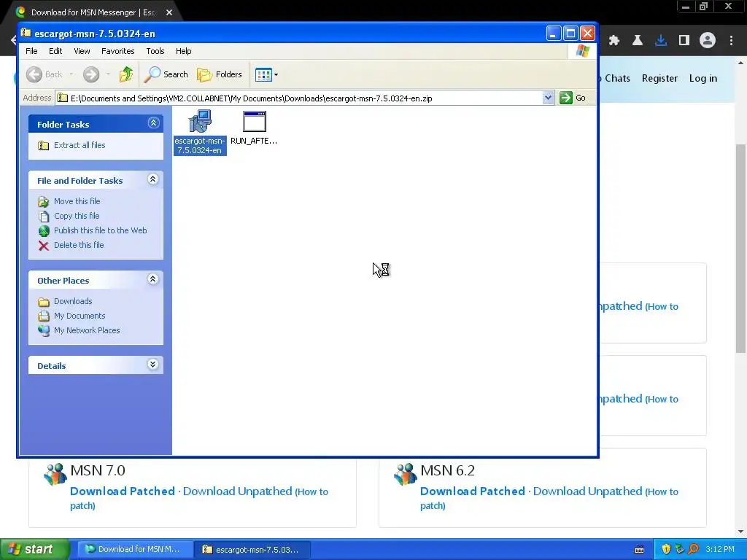This screenshot has width=747, height=560.
Task: Click Publish this file to the Web
Action: 100,230
